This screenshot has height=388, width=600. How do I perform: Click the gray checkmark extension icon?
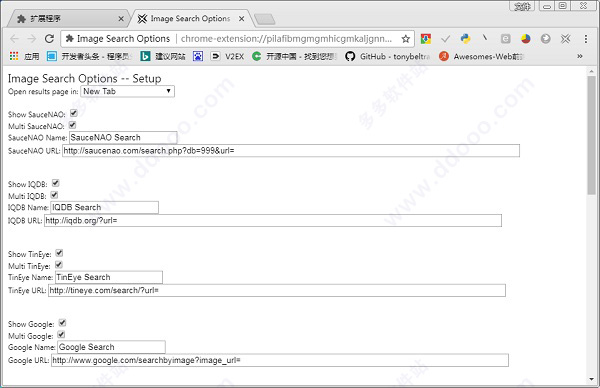coord(445,39)
